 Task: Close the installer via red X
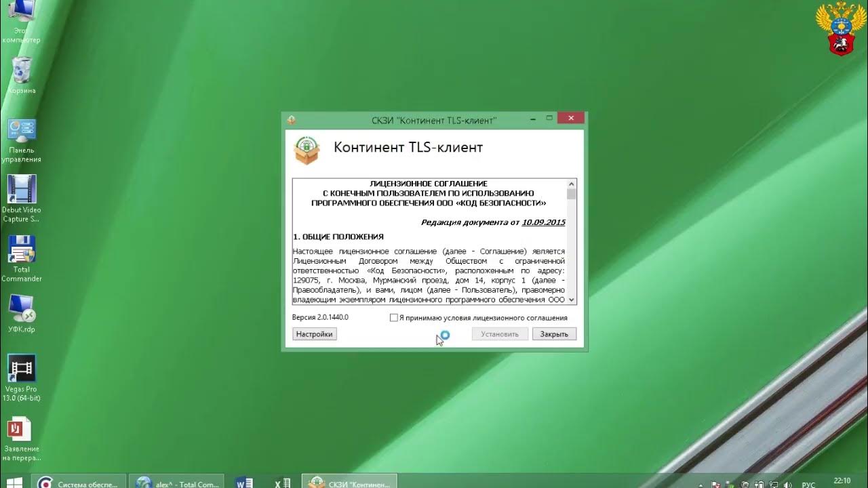(x=571, y=119)
